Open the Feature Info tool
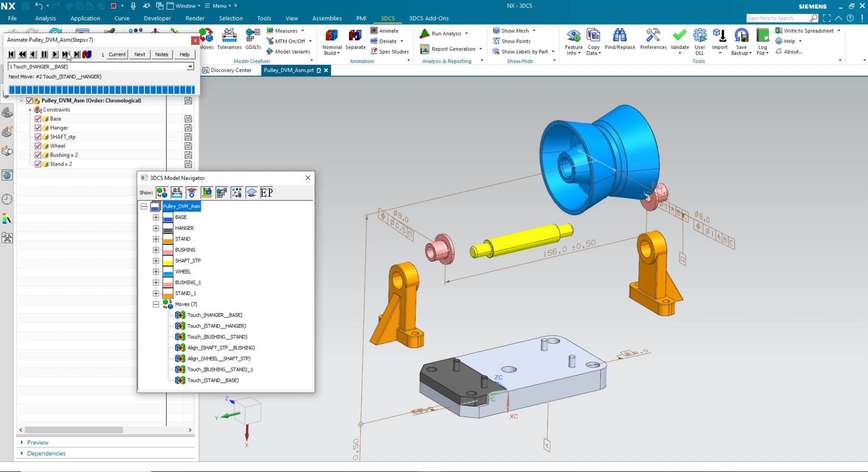The width and height of the screenshot is (868, 472). pyautogui.click(x=573, y=37)
